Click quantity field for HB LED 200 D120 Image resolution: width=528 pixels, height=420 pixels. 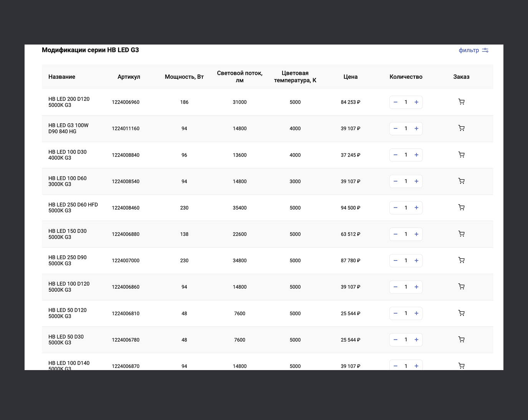[x=406, y=102]
